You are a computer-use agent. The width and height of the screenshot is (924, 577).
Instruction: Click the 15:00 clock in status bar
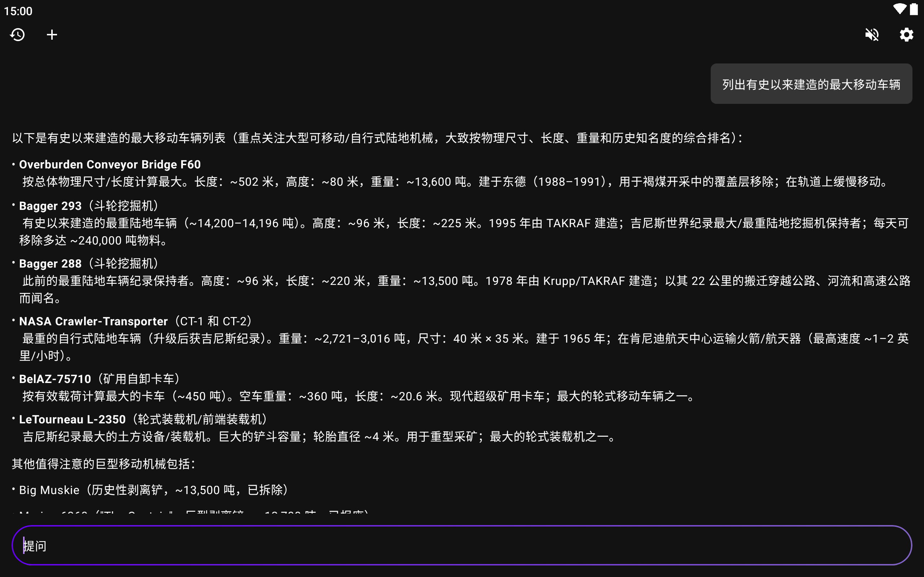[x=18, y=11]
